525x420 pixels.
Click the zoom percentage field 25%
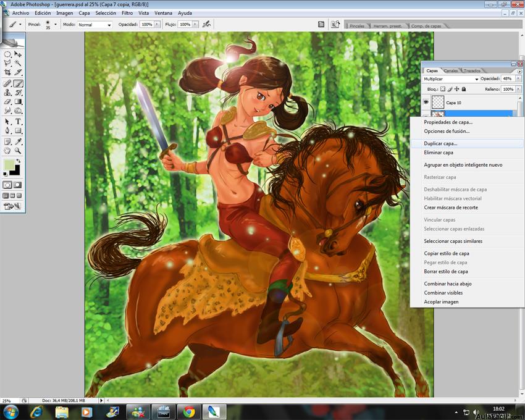tap(7, 401)
